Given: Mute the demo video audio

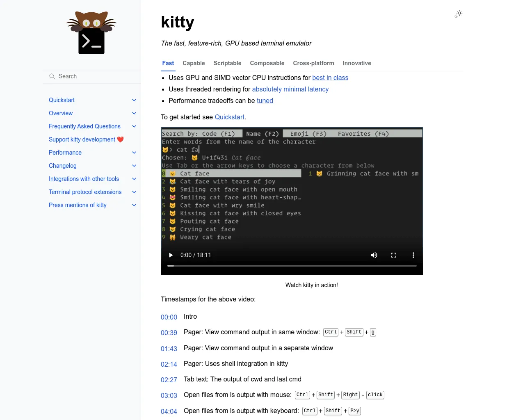Looking at the screenshot, I should pos(374,255).
